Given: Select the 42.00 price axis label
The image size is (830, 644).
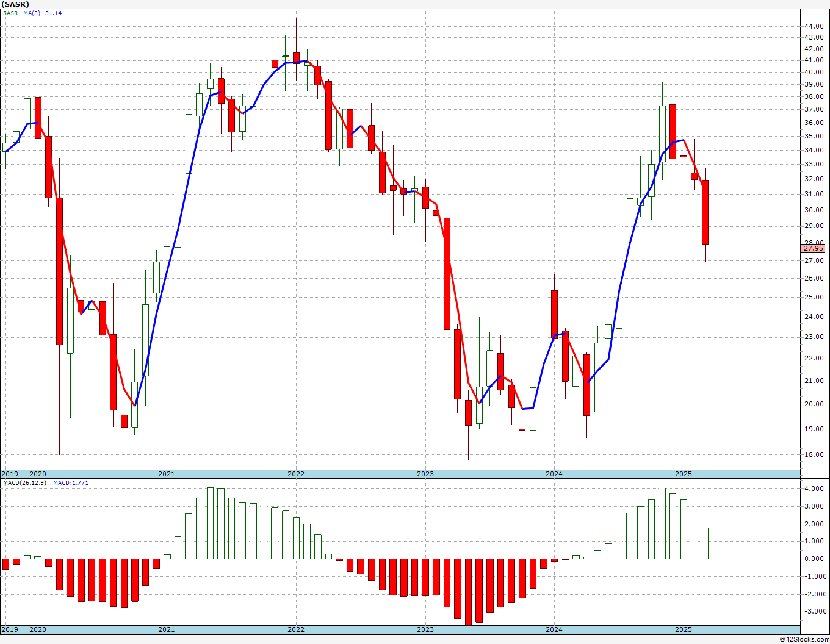Looking at the screenshot, I should [x=815, y=49].
